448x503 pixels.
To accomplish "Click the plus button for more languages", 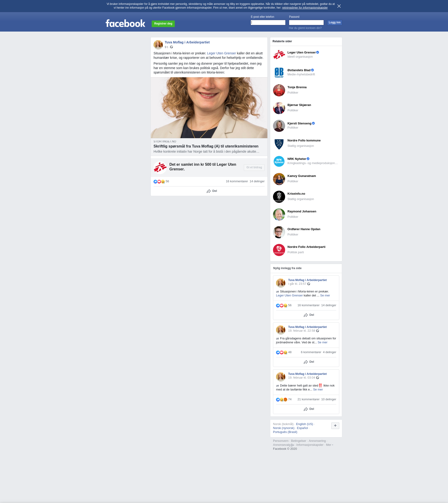I will 335,426.
